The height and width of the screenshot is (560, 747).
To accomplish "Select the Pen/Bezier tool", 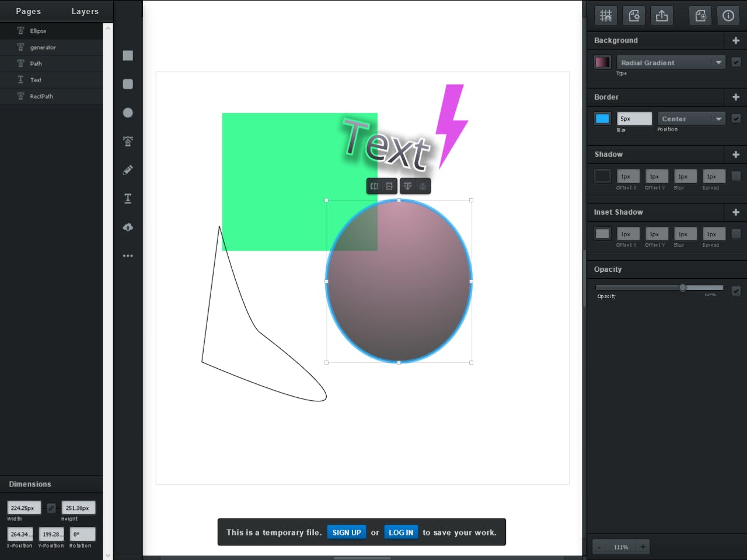I will pos(127,141).
